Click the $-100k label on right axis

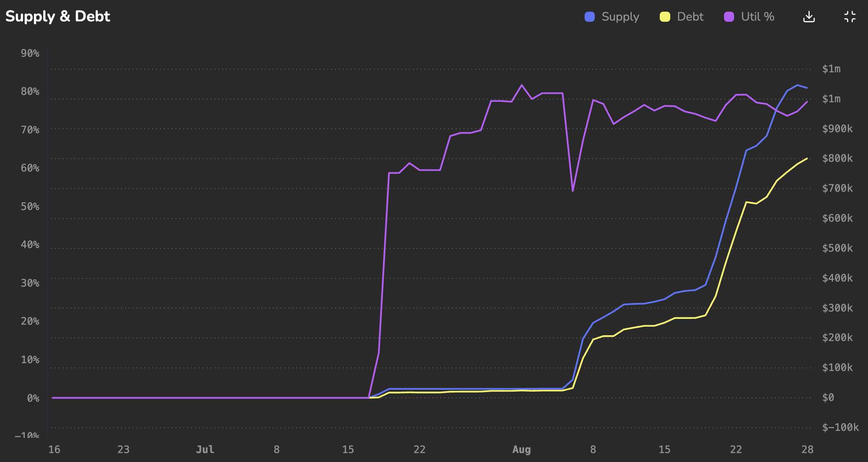coord(840,427)
